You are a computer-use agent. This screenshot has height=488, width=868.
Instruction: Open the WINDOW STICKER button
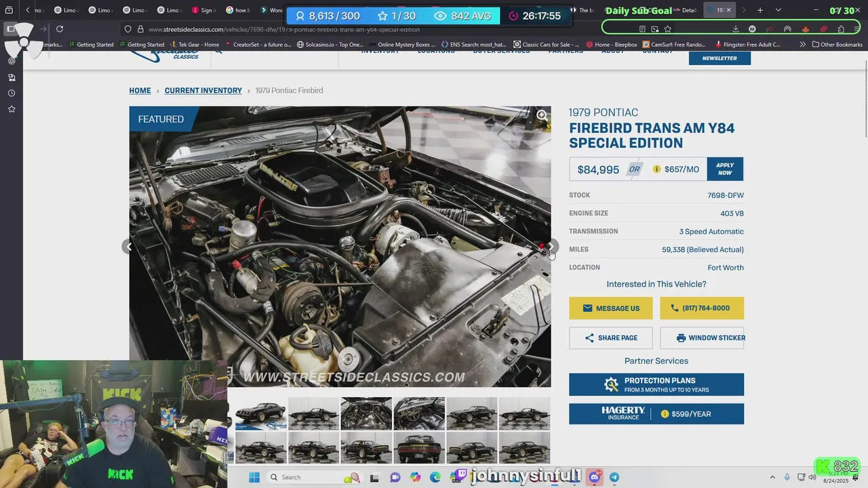(x=702, y=338)
